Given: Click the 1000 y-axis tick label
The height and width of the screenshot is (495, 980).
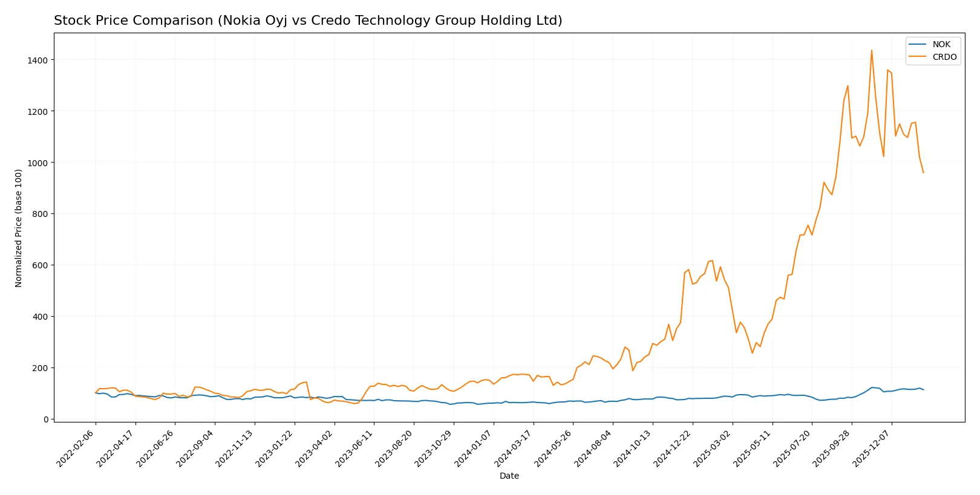Looking at the screenshot, I should tap(38, 163).
